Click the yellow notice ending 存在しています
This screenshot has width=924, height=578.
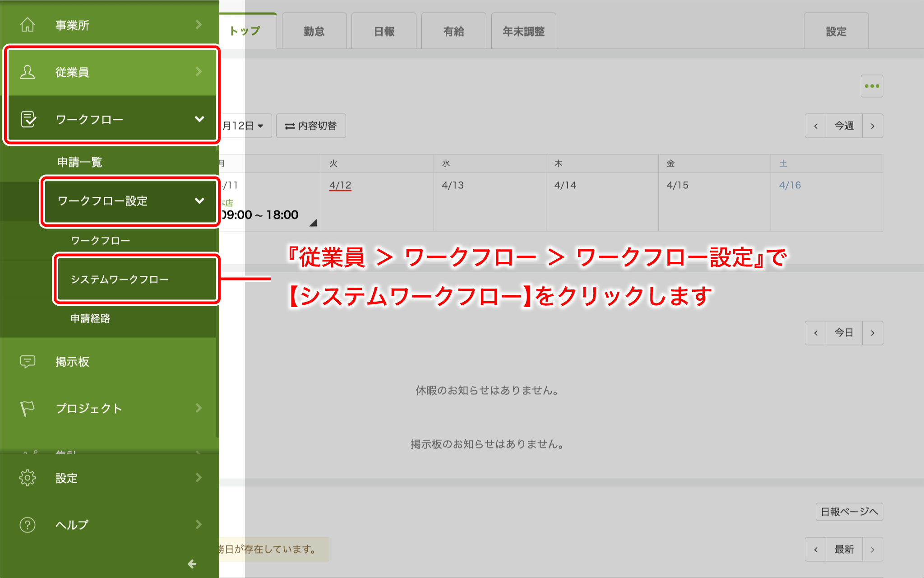274,549
